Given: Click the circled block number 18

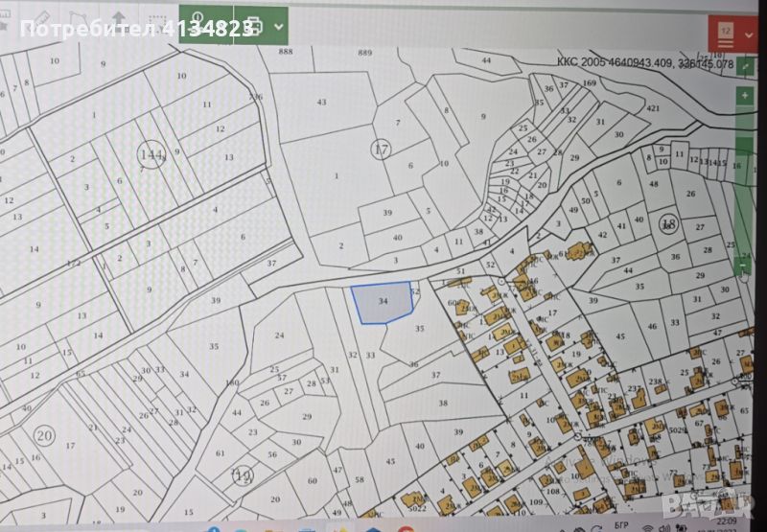Looking at the screenshot, I should [x=667, y=222].
